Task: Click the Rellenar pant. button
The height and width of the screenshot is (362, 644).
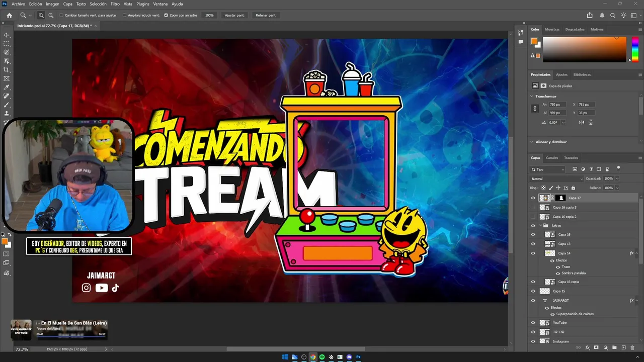Action: click(266, 15)
